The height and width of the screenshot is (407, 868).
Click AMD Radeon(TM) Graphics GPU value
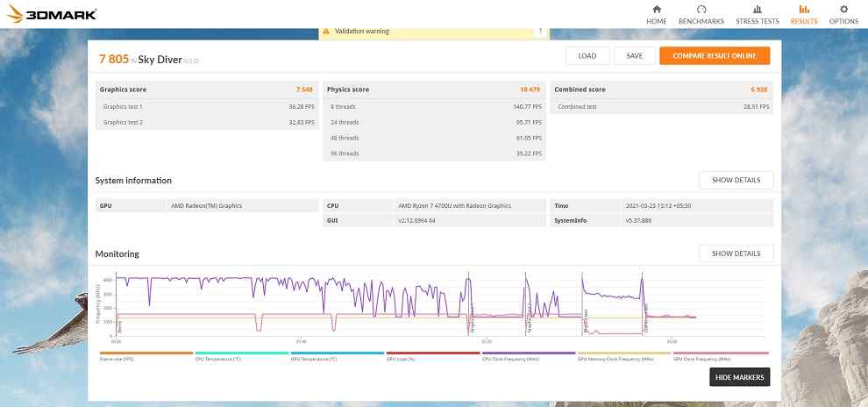(207, 206)
